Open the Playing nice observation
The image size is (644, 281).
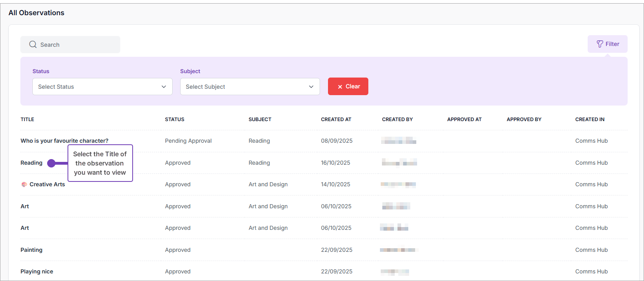37,271
